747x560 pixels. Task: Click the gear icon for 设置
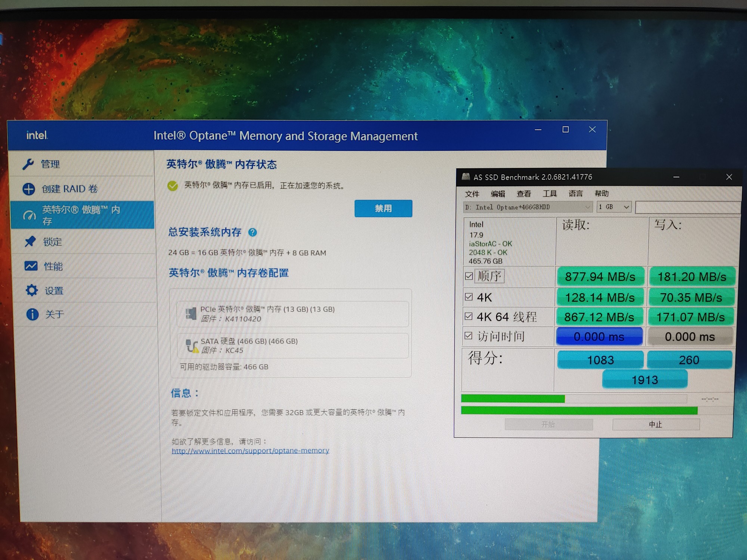(x=31, y=290)
